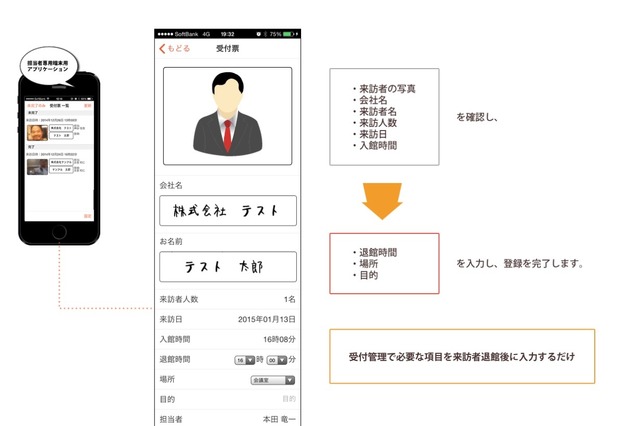Select the 来訪者人数 value 1名
The height and width of the screenshot is (426, 640).
[289, 299]
